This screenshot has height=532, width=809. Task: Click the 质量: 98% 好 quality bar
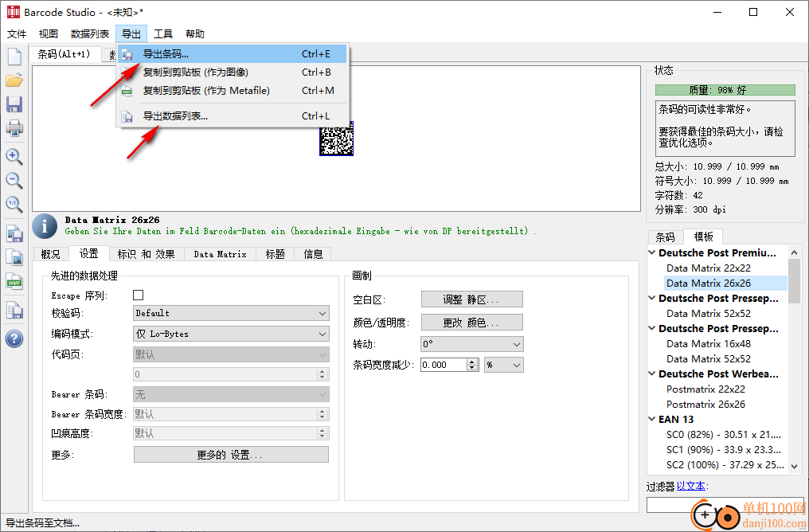pos(725,90)
